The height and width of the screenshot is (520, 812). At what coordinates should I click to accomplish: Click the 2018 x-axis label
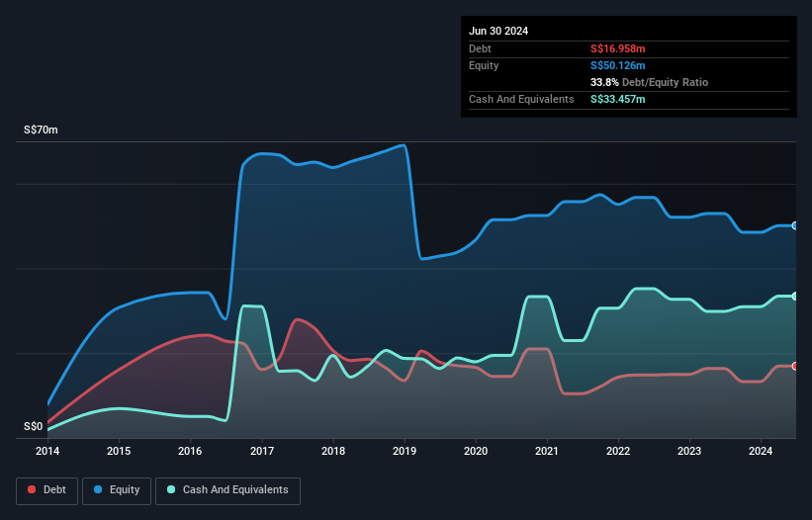[x=333, y=451]
